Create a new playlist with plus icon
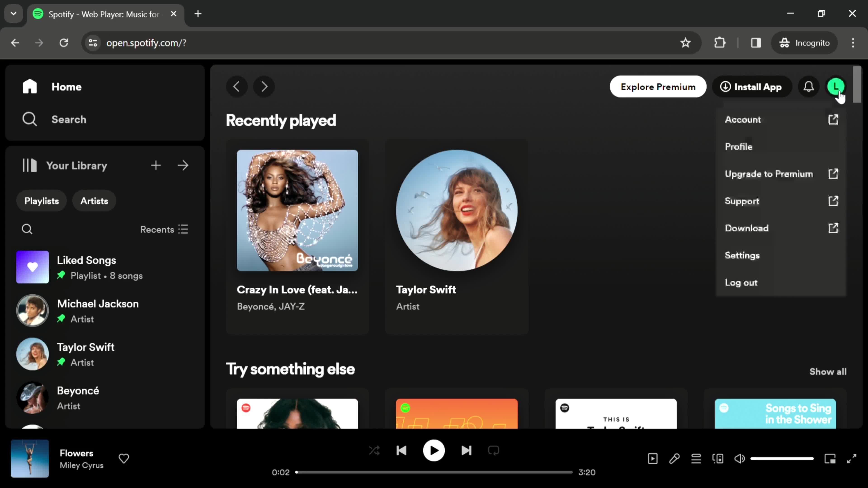This screenshot has height=488, width=868. (x=156, y=165)
